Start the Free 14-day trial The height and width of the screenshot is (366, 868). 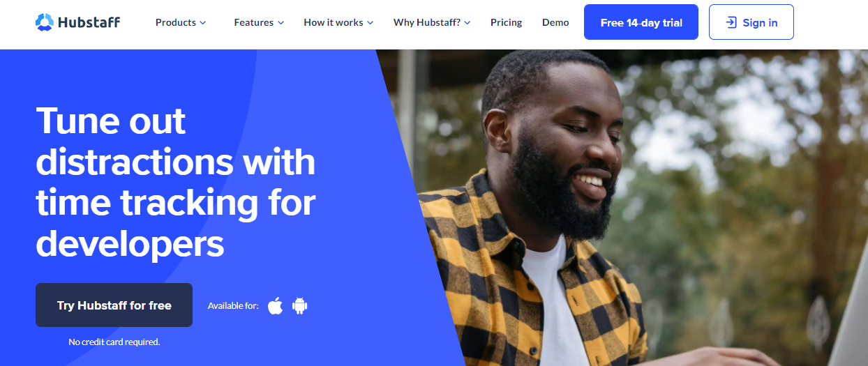pos(641,22)
